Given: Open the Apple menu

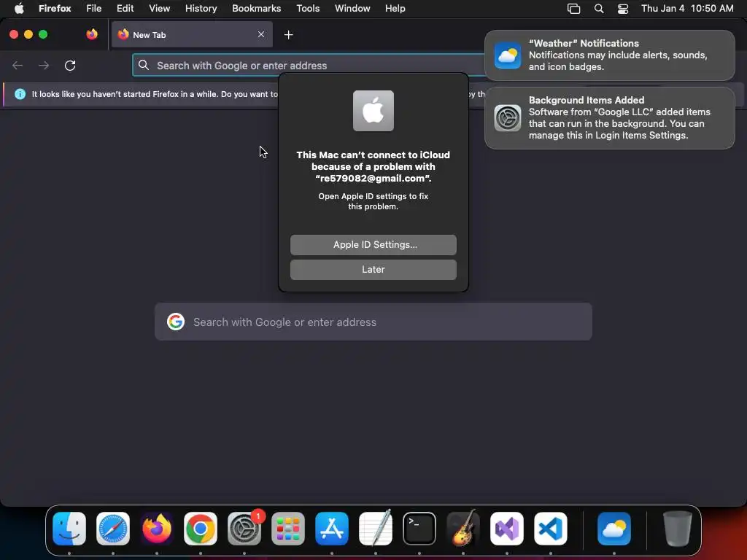Looking at the screenshot, I should 19,9.
